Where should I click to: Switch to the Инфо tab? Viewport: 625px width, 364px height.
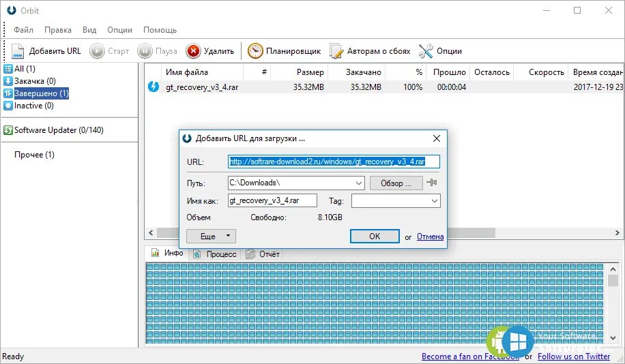(166, 253)
